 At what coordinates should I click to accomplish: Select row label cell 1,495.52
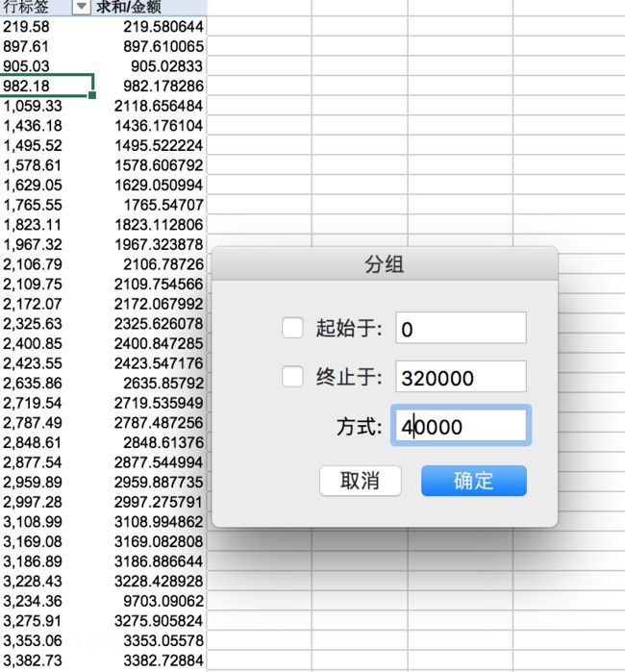click(x=47, y=145)
